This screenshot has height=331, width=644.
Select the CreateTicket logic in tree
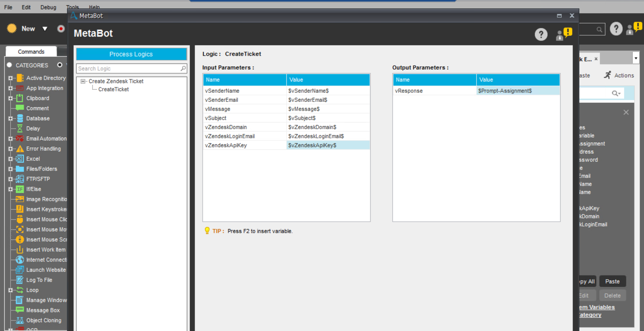click(x=114, y=89)
